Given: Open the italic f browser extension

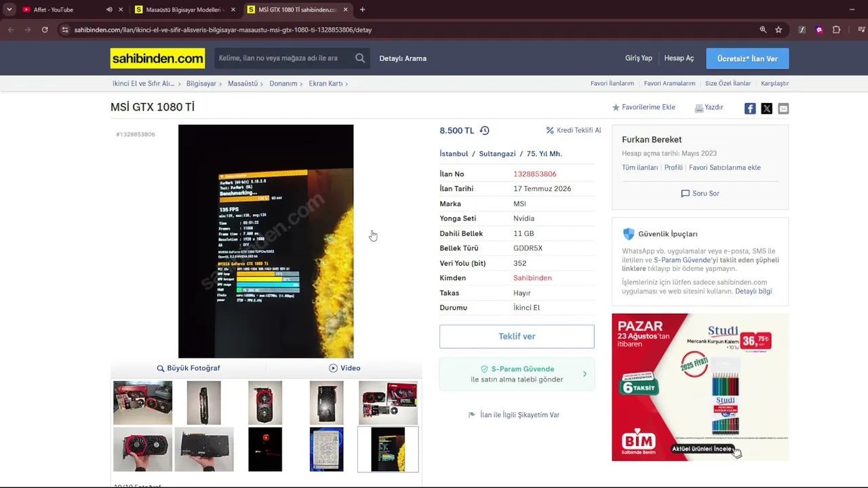Looking at the screenshot, I should click(x=802, y=30).
